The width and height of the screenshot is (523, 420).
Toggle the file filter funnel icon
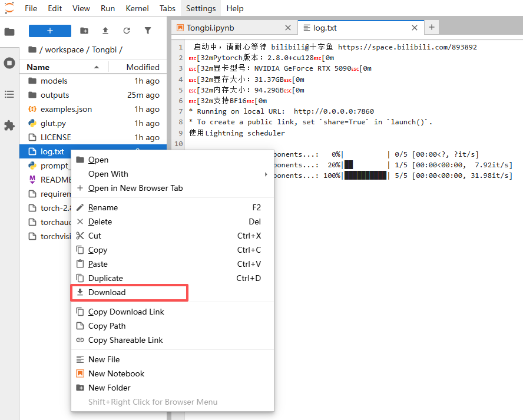click(x=148, y=31)
